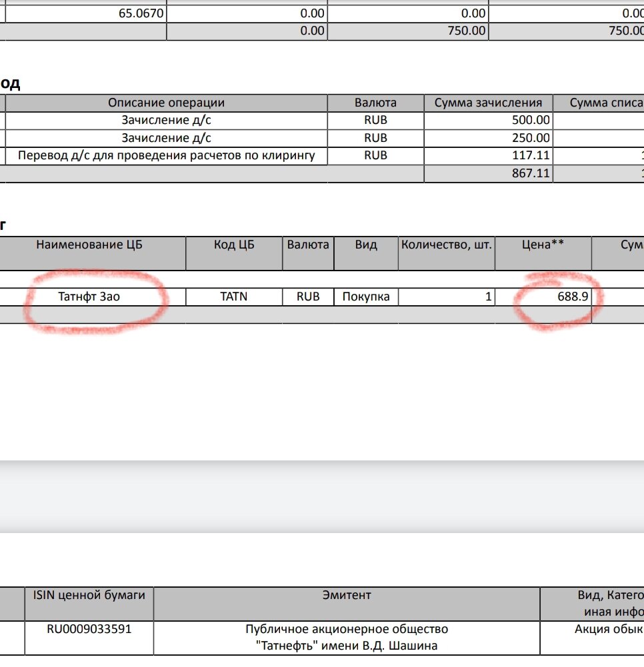This screenshot has width=644, height=667.
Task: Select the RU0009033591 ISIN code cell
Action: [89, 638]
